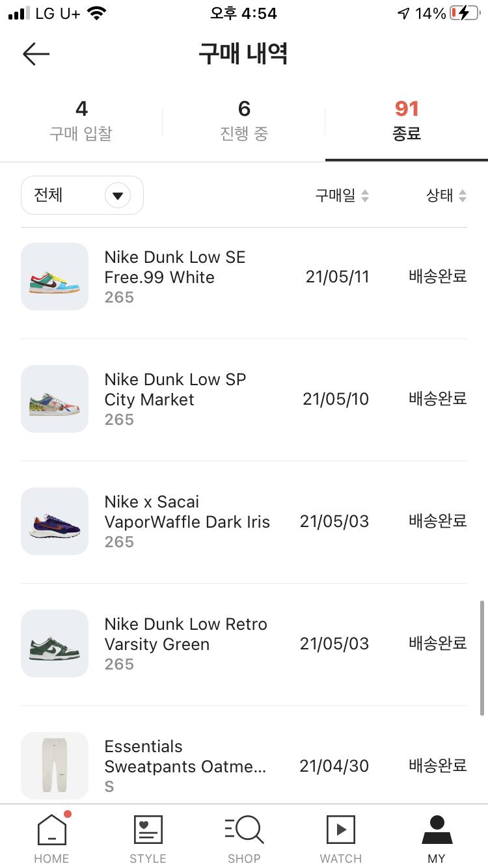Switch to 진행 중 tab
This screenshot has width=488, height=868.
pyautogui.click(x=244, y=120)
